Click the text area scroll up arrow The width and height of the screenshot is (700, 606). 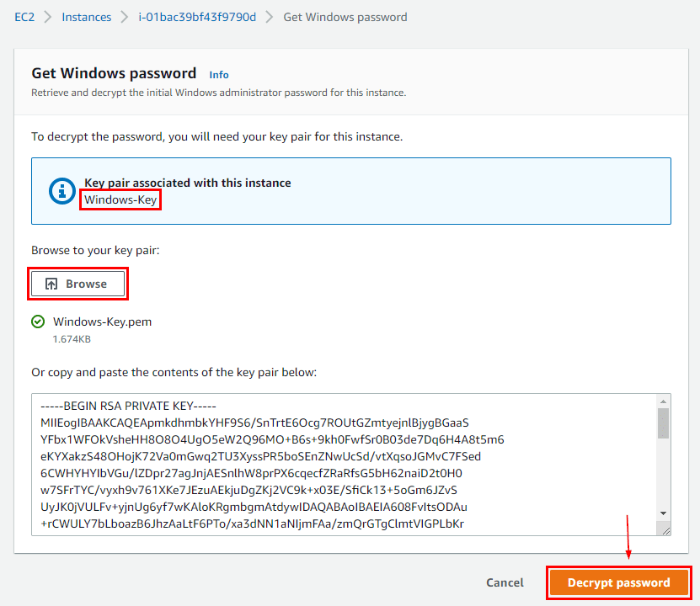663,401
